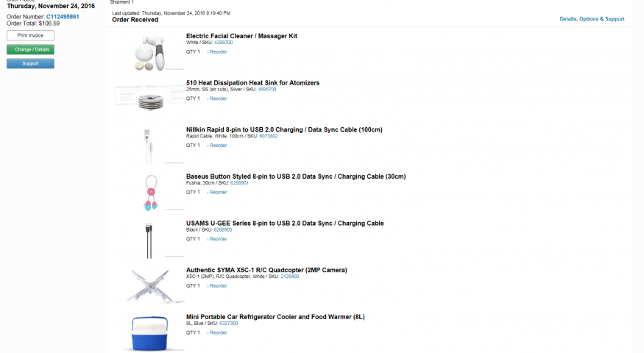Reorder the Electric Facial Cleaner kit
The height and width of the screenshot is (353, 644).
coord(218,51)
